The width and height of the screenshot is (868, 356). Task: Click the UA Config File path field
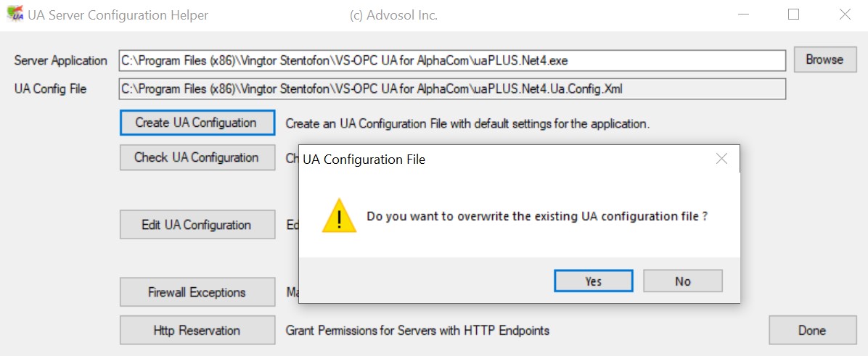(x=451, y=89)
